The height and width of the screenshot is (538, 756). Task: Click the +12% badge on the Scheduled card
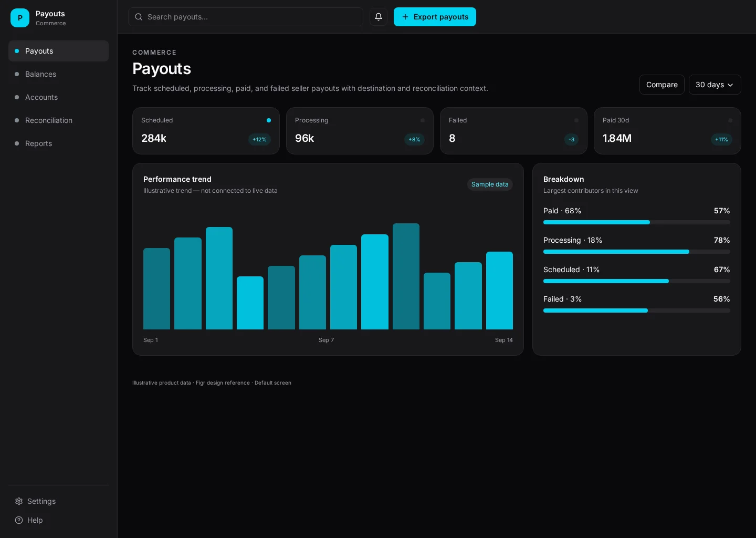coord(259,139)
